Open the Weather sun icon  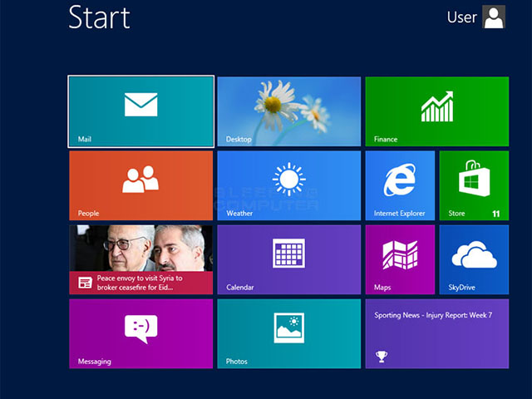[x=288, y=179]
